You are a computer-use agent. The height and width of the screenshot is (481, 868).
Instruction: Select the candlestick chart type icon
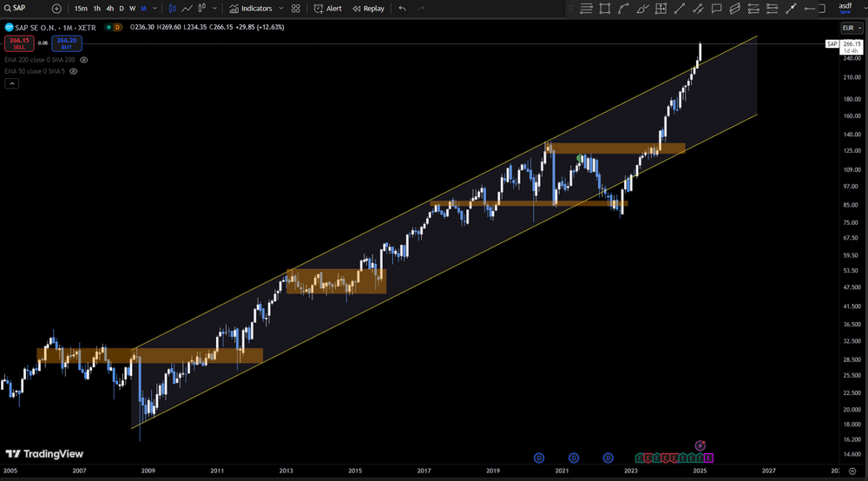[x=172, y=9]
